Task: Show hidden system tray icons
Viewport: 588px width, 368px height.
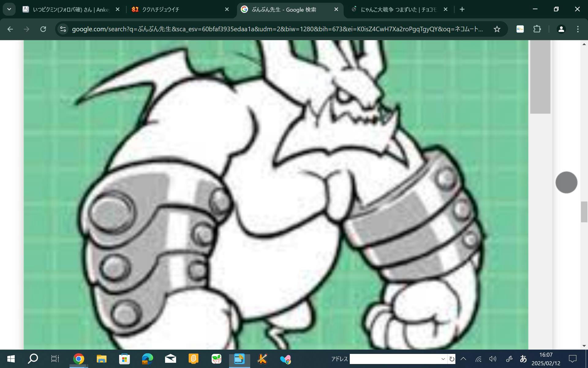Action: pos(463,359)
